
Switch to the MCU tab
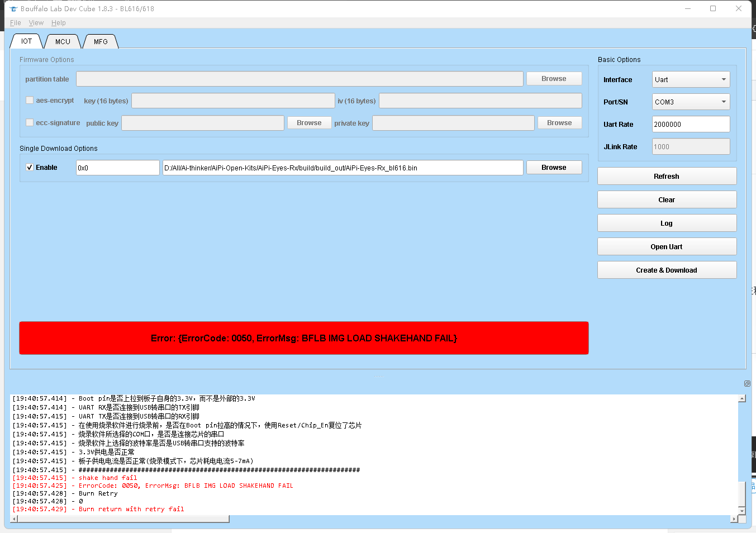pyautogui.click(x=63, y=42)
